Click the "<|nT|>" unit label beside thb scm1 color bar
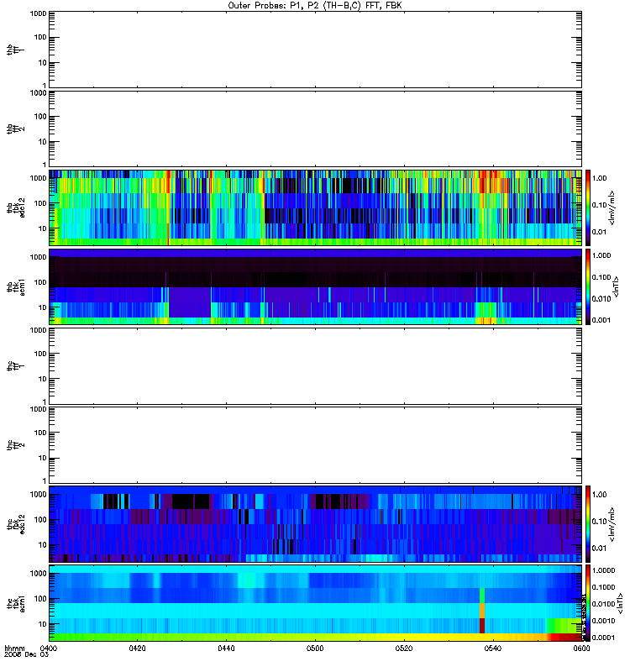This screenshot has height=672, width=630. (x=616, y=286)
